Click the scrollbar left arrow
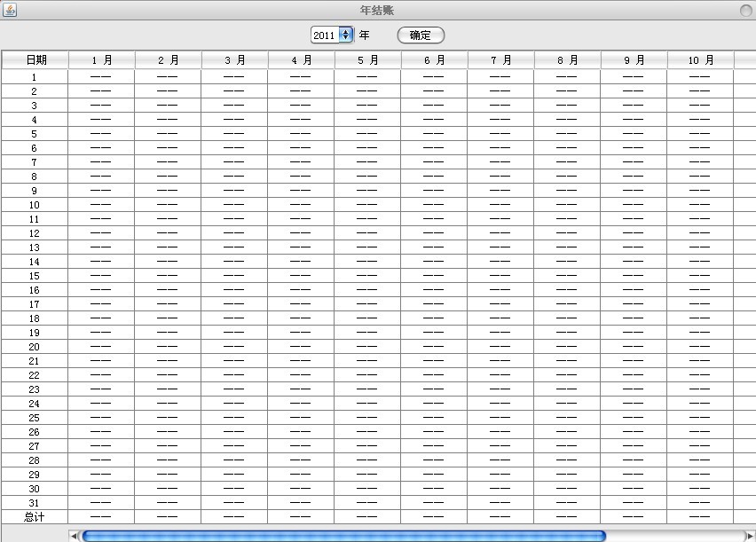This screenshot has width=756, height=542. 74,535
